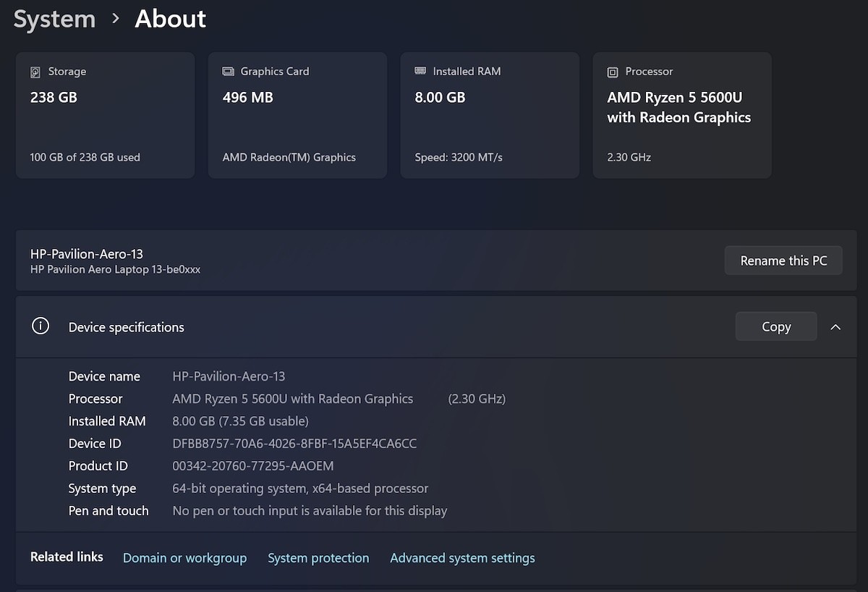The width and height of the screenshot is (868, 592).
Task: Click the 8.00 GB (7.35 GB usable) text
Action: [240, 421]
